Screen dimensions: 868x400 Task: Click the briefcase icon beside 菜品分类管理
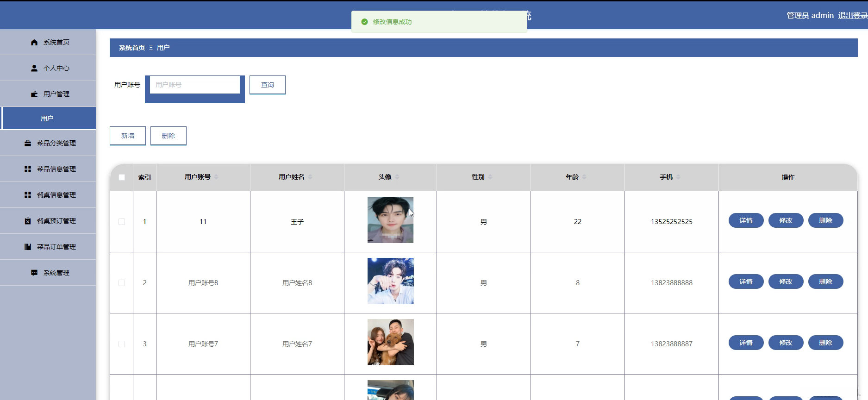coord(28,143)
